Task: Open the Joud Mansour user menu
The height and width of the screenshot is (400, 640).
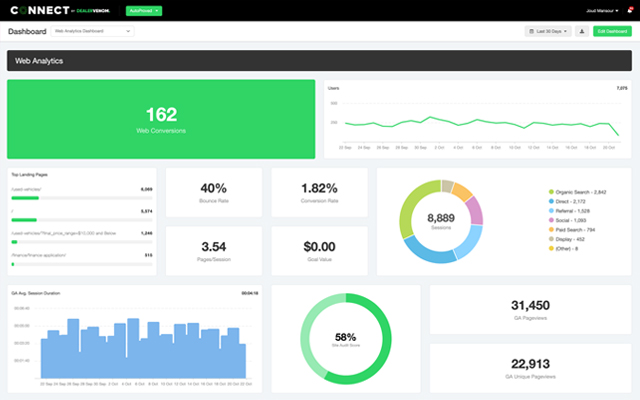Action: click(602, 11)
